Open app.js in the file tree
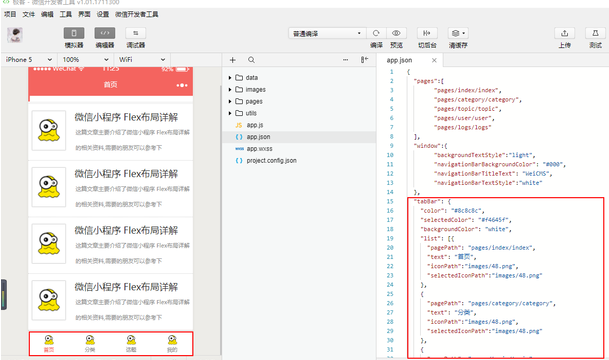609x360 pixels. click(x=255, y=125)
